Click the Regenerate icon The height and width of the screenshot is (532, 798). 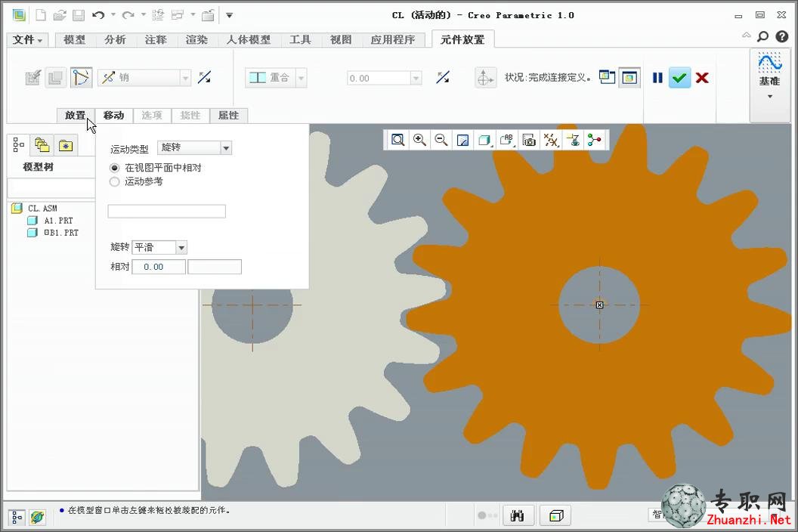tap(158, 15)
